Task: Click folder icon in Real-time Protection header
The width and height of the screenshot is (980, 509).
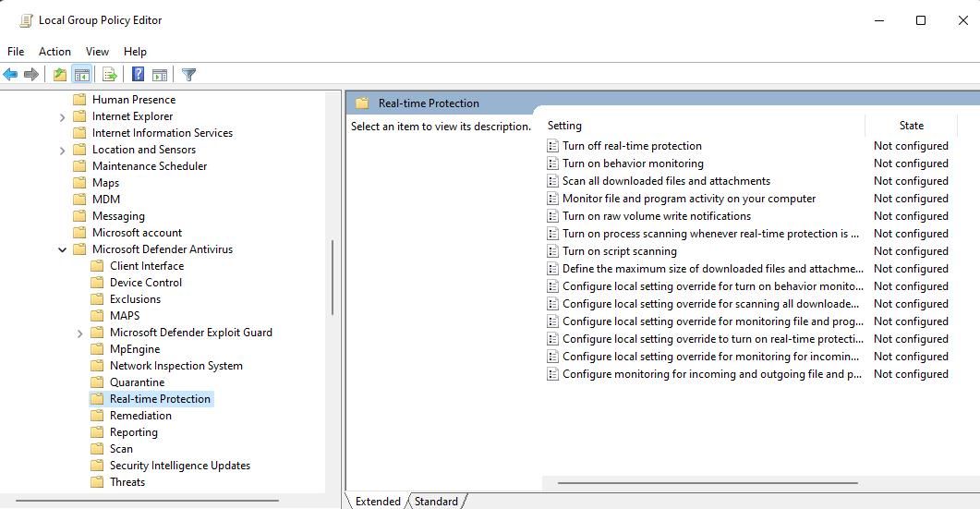Action: click(x=362, y=103)
